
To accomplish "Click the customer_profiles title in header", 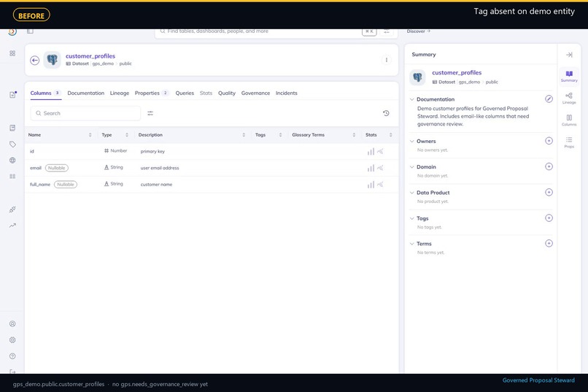I will [x=90, y=56].
